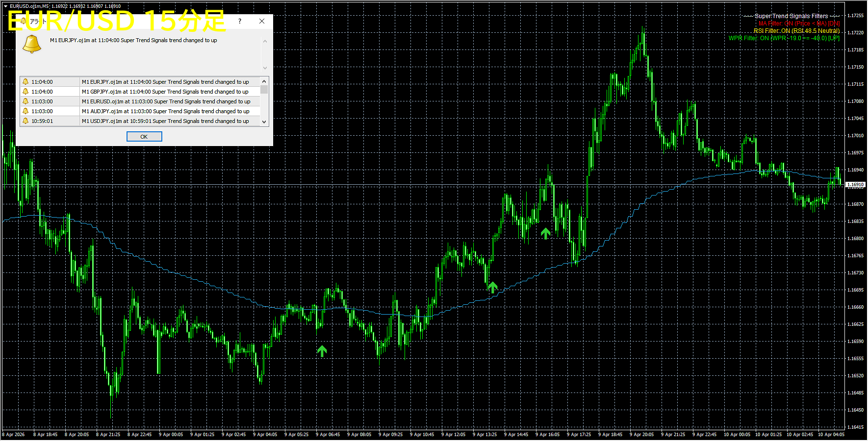Viewport: 868px width, 441px height.
Task: Click the green up arrow signal above 9 Apr 06:45
Action: tap(322, 351)
